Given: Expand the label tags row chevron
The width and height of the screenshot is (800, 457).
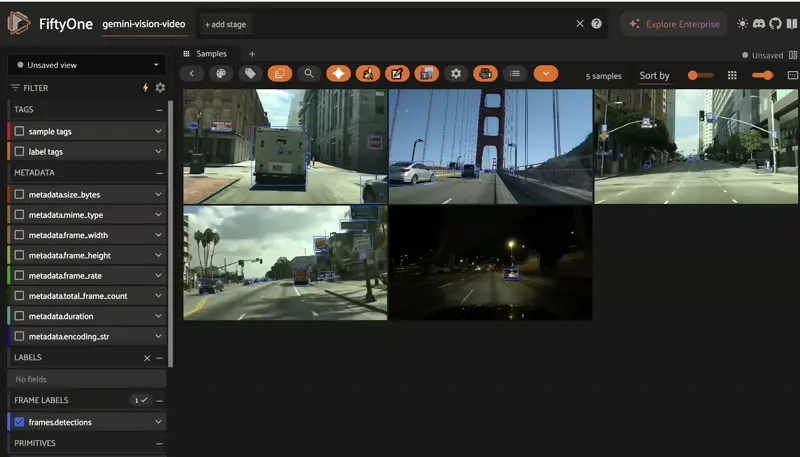Looking at the screenshot, I should (x=158, y=151).
